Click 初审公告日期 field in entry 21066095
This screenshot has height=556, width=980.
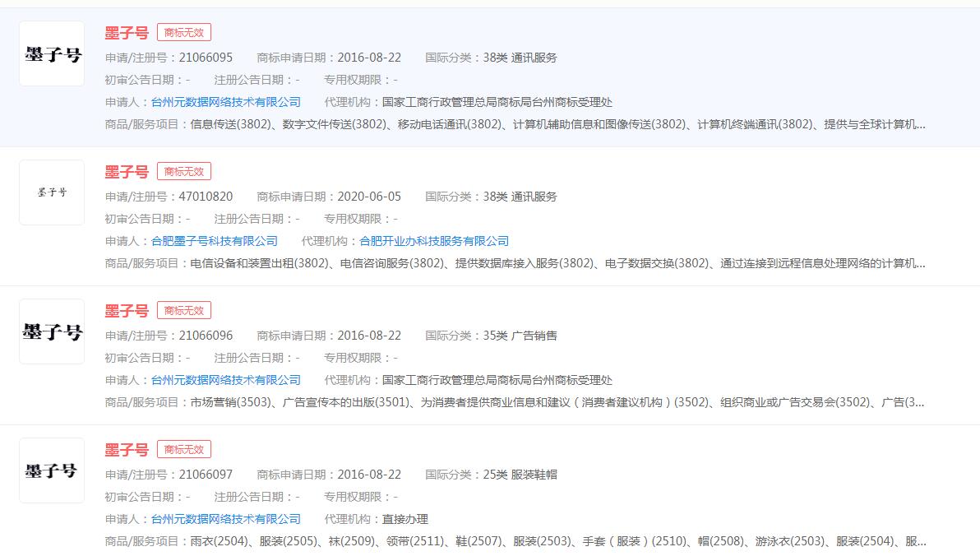pos(147,80)
